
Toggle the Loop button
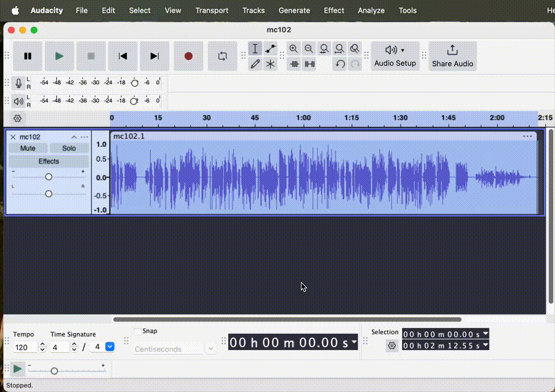point(223,56)
